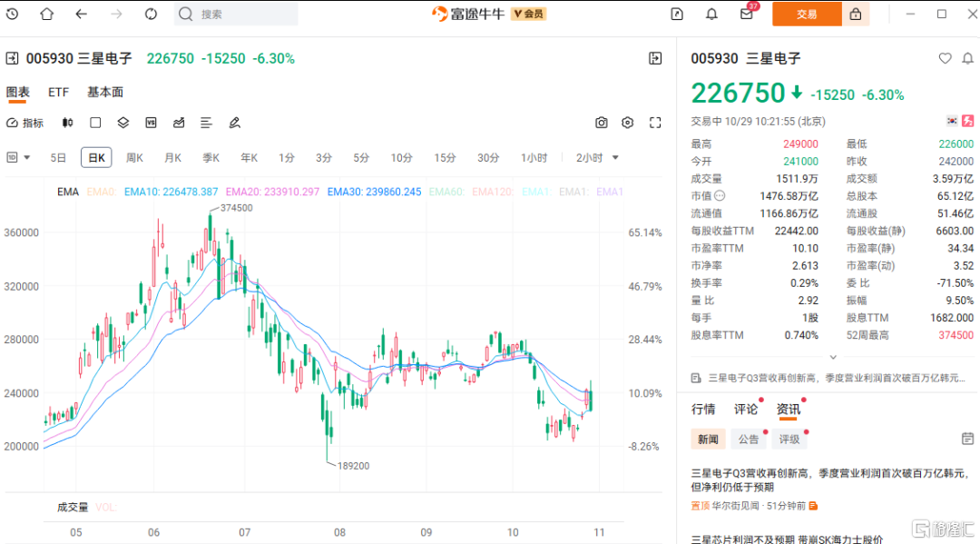Switch to the 行情 tab
Screen dimensions: 980x544
tap(703, 409)
